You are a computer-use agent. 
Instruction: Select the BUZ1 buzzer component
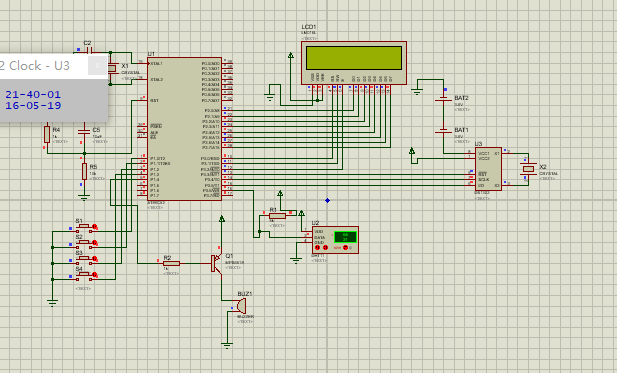tap(240, 306)
